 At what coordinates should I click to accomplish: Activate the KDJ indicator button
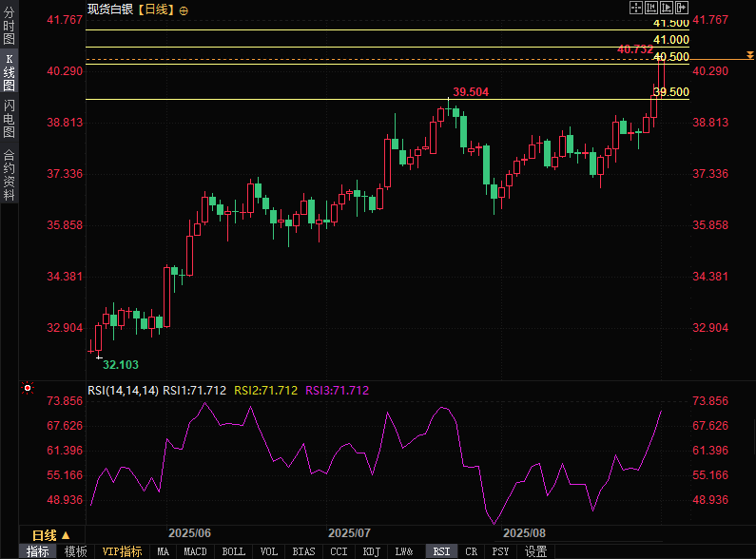coord(371,551)
